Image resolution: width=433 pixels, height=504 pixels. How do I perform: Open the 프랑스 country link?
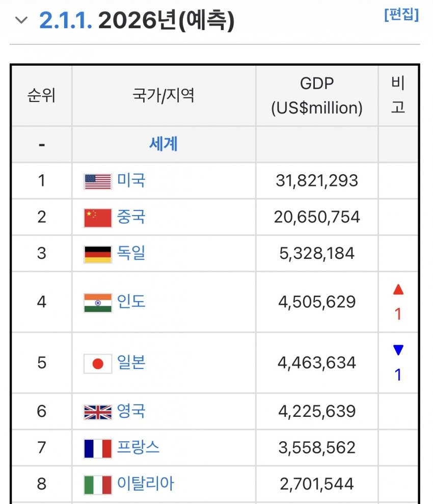(x=138, y=447)
